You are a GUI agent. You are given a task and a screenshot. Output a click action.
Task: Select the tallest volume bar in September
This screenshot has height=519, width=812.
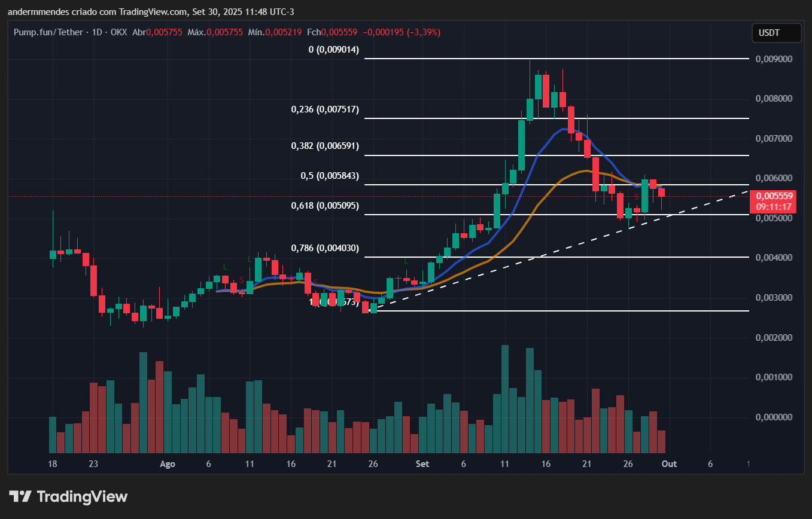pyautogui.click(x=505, y=399)
